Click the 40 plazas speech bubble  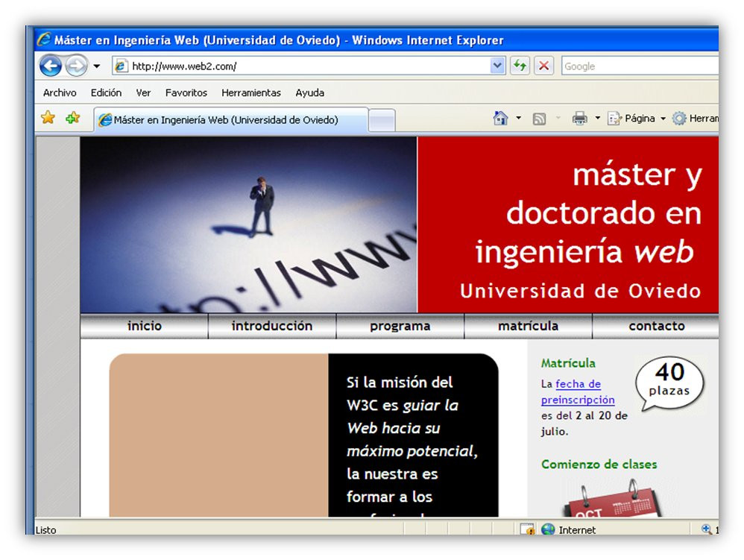pyautogui.click(x=669, y=382)
